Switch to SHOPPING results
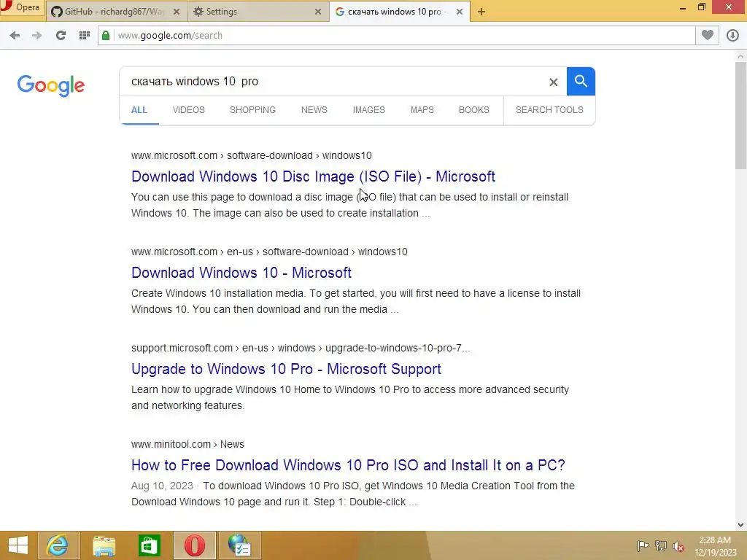 coord(252,110)
